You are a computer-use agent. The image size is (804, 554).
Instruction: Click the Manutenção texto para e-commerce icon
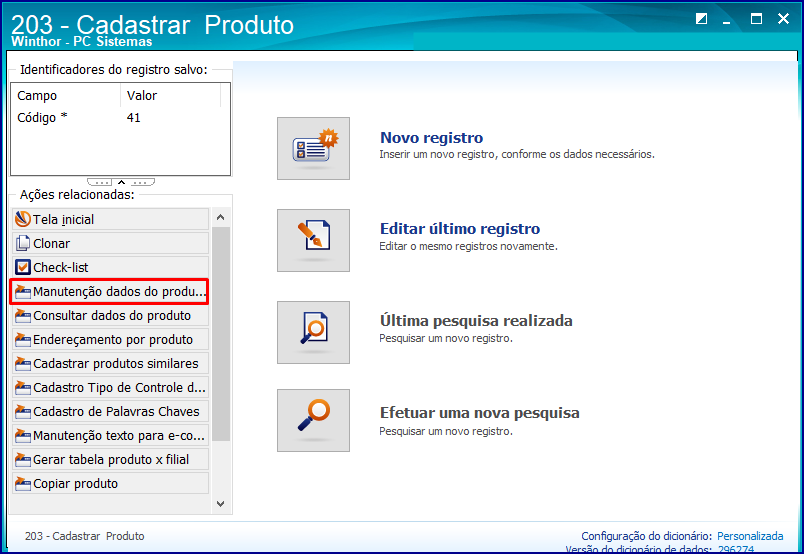coord(23,436)
